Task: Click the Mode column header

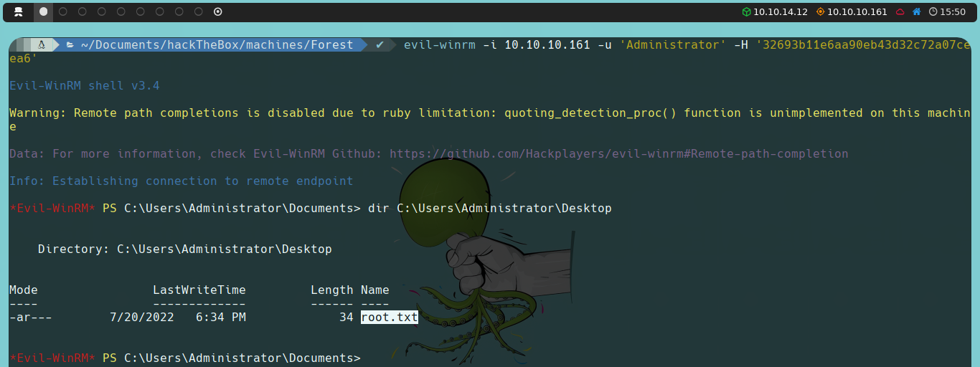Action: tap(24, 290)
